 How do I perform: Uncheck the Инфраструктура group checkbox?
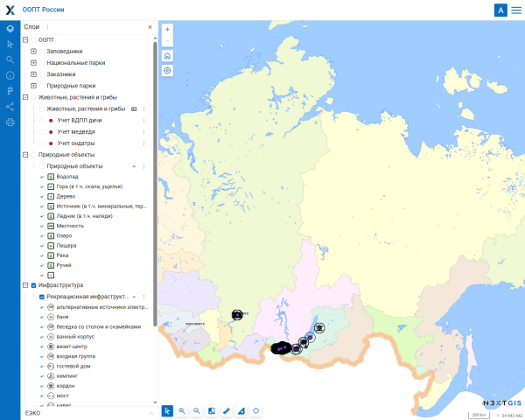(x=33, y=285)
